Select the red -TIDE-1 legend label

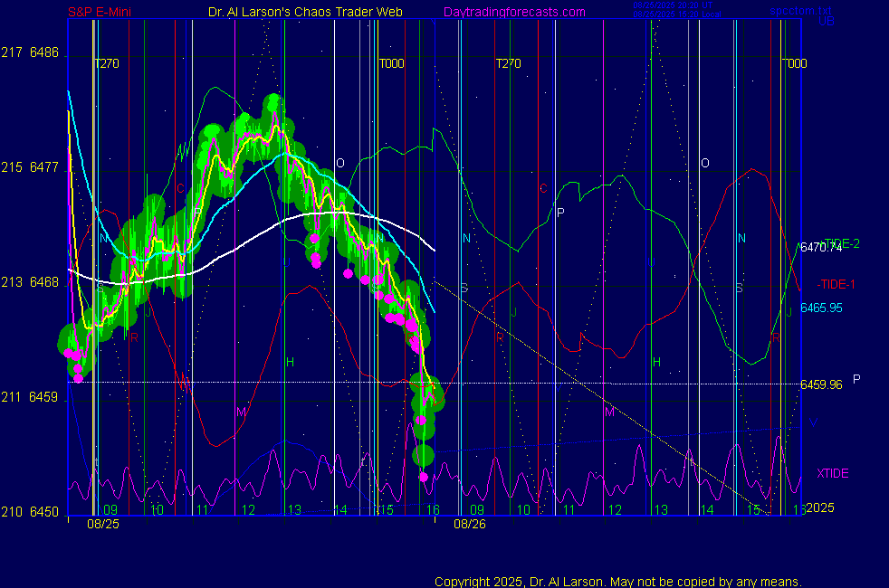(x=836, y=284)
